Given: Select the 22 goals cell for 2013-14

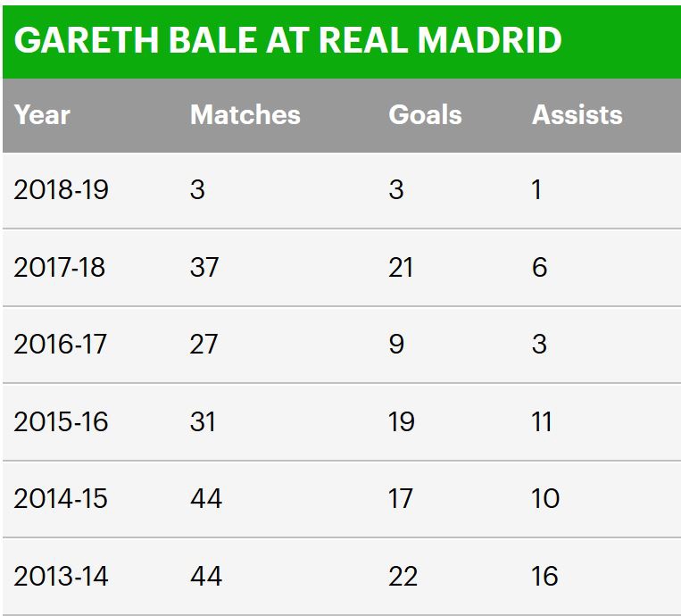Looking at the screenshot, I should (403, 576).
